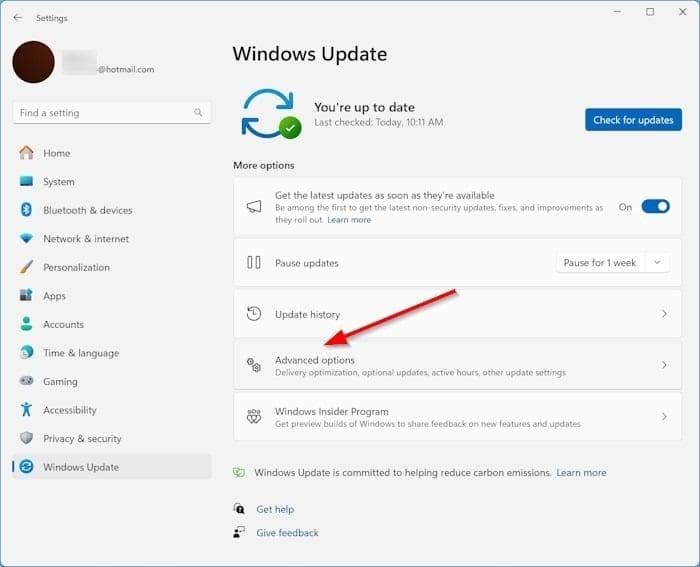Open Learn more link about latest updates
700x567 pixels.
click(349, 220)
